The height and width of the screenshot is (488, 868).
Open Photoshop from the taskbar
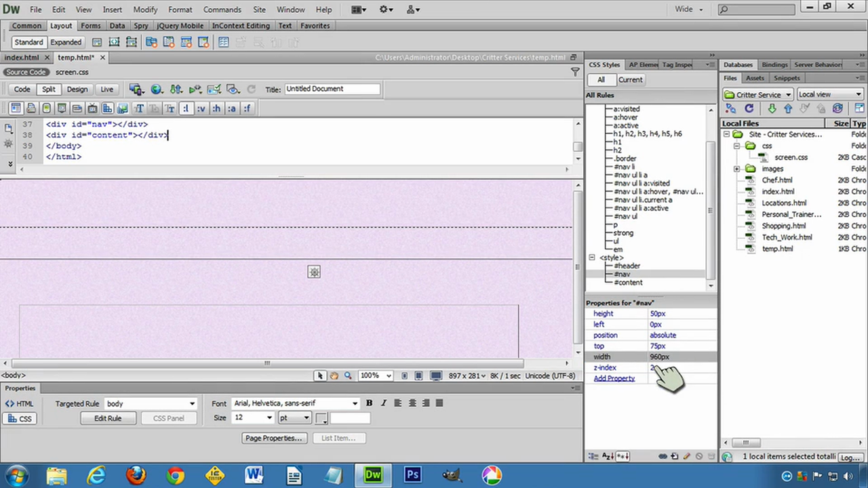pyautogui.click(x=412, y=474)
